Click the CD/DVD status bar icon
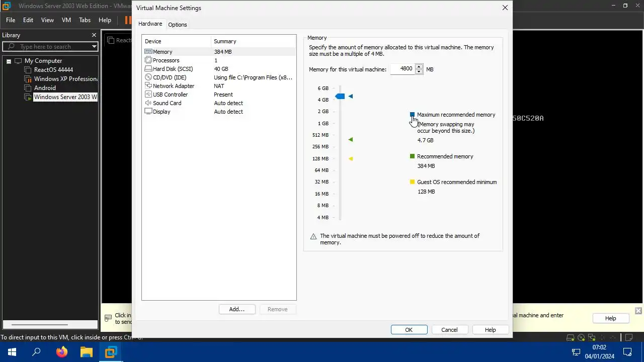The image size is (644, 362). coord(581,337)
